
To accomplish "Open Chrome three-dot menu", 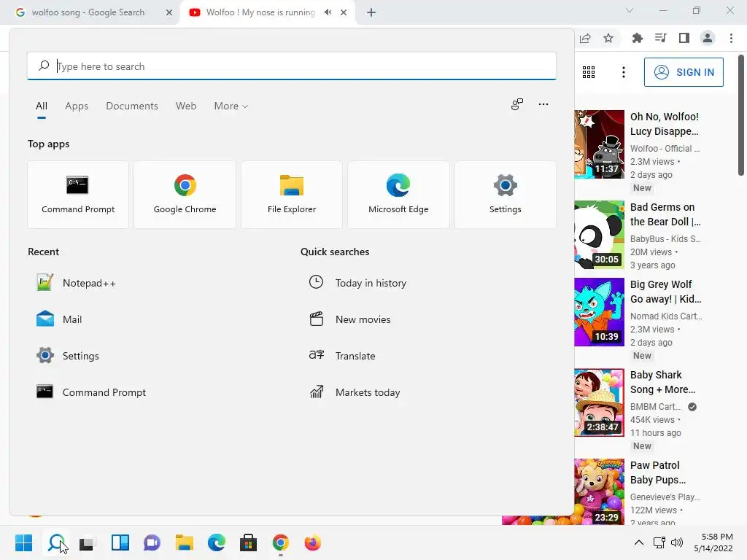I will (731, 38).
